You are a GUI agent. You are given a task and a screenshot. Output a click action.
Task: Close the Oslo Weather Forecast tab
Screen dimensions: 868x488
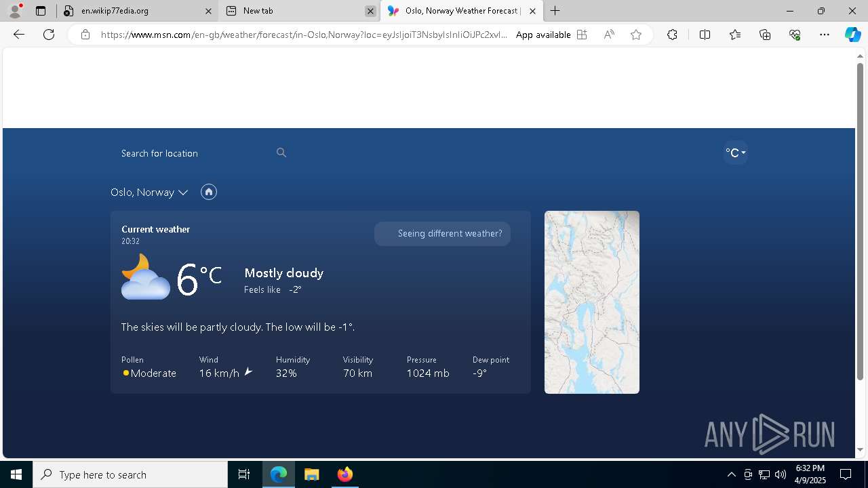coord(532,11)
